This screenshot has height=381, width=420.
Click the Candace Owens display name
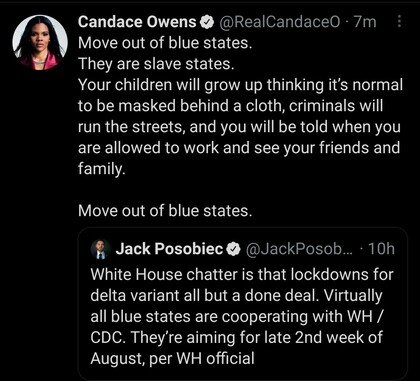point(137,22)
